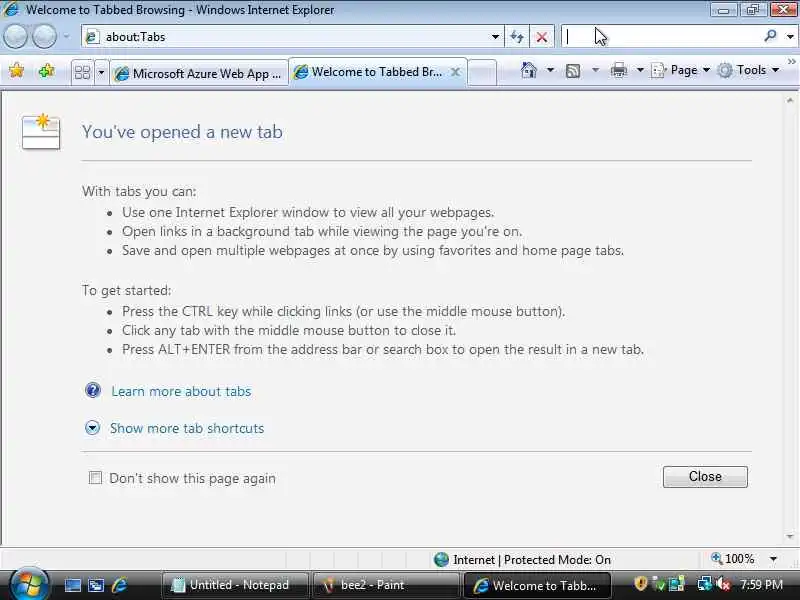Screen dimensions: 800x600
Task: Open the Windows Start menu orb
Action: click(29, 584)
